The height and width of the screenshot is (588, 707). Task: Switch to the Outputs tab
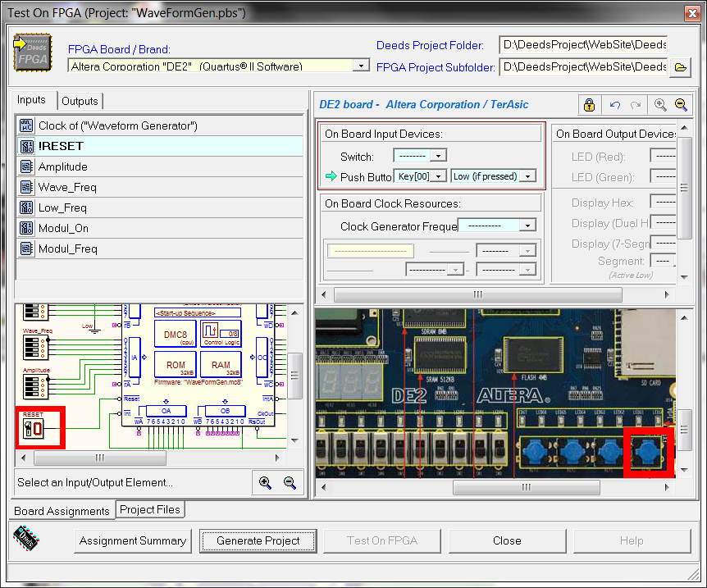[x=80, y=101]
